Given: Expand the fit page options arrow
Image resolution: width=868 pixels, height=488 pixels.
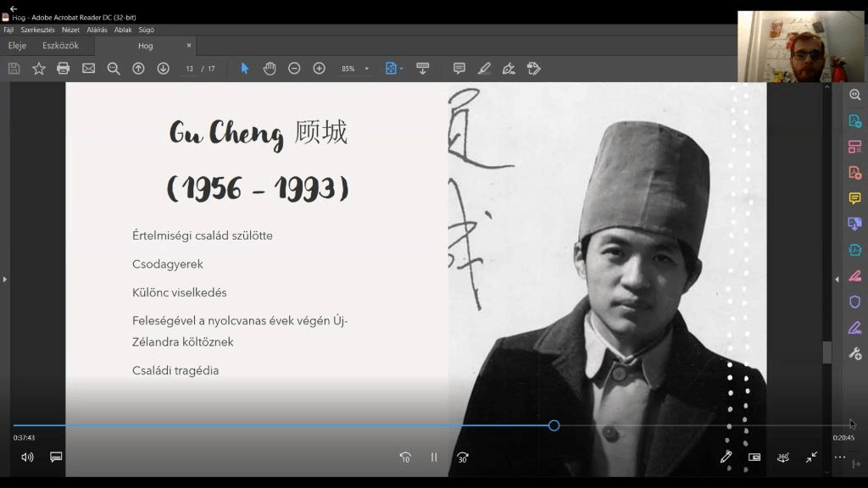Looking at the screenshot, I should pyautogui.click(x=401, y=69).
